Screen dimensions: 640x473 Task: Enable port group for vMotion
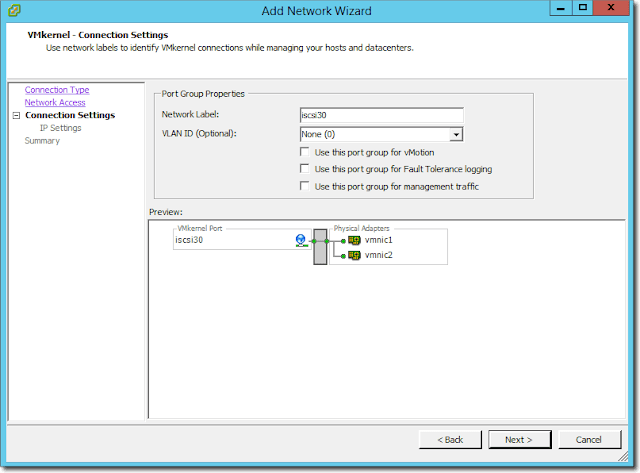305,152
